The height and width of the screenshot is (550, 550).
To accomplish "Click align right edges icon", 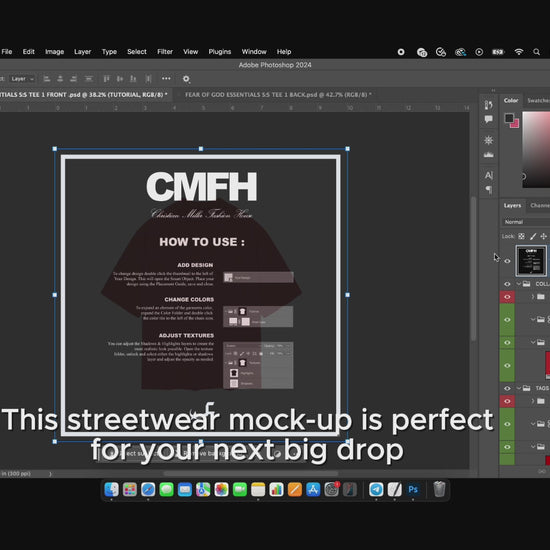I will click(73, 79).
